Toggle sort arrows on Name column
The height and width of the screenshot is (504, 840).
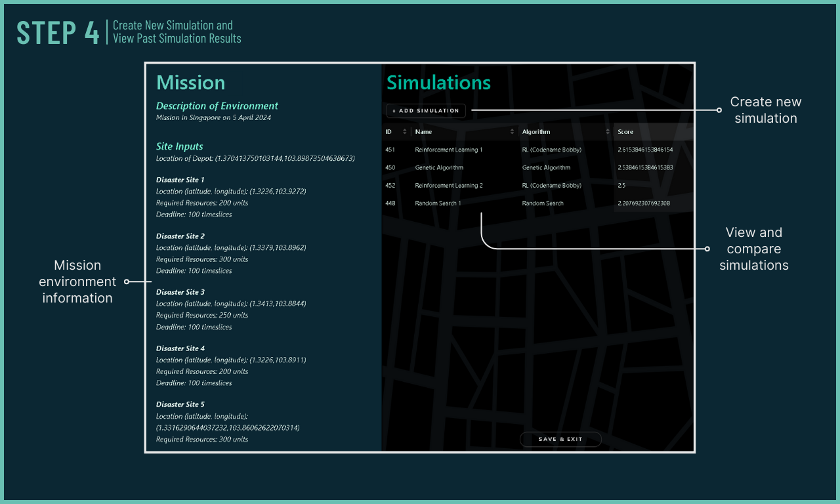tap(513, 132)
